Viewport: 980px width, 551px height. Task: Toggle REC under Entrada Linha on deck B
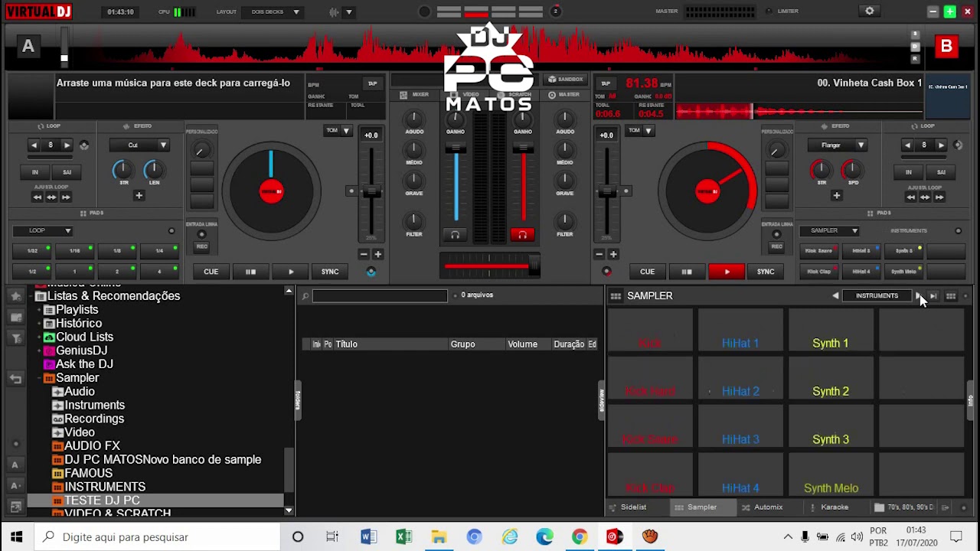tap(776, 246)
